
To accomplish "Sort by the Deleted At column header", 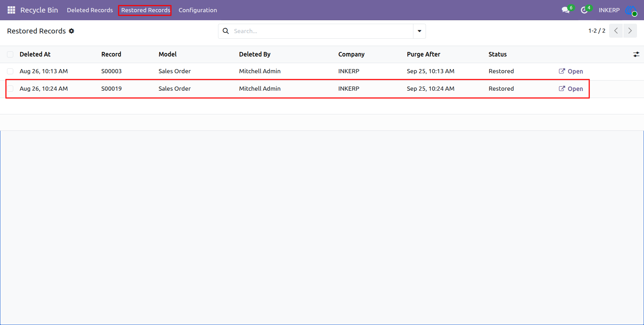I will 35,54.
